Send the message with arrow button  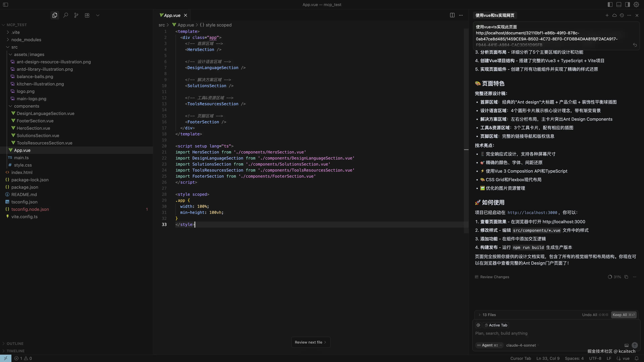pos(635,345)
